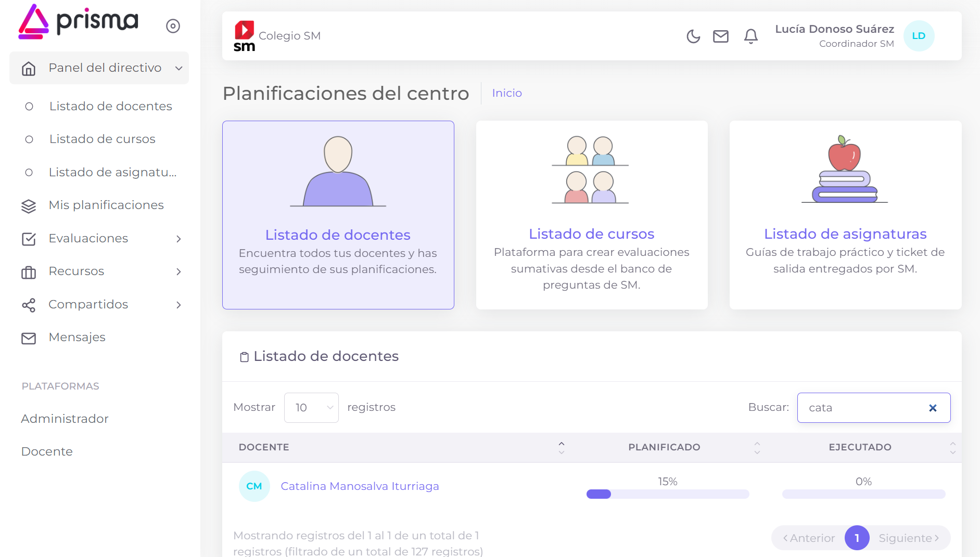Open Mis planificaciones in sidebar
980x557 pixels.
(x=106, y=205)
